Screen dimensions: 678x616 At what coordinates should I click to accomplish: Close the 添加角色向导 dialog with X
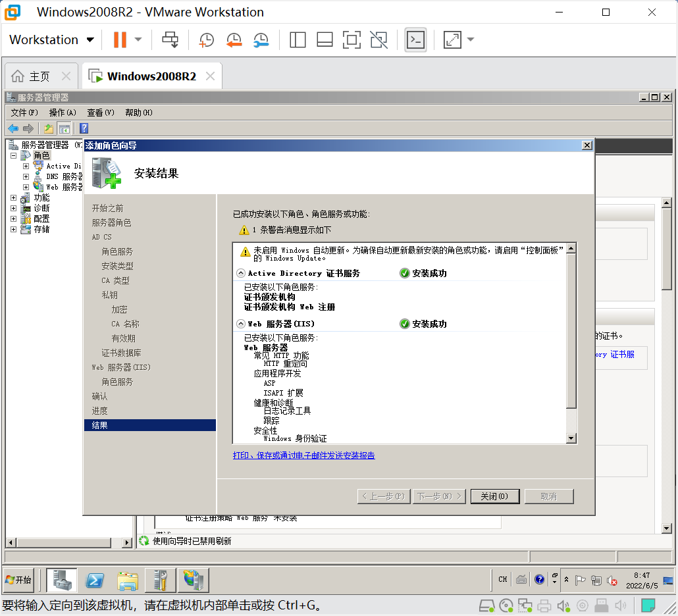[x=587, y=145]
